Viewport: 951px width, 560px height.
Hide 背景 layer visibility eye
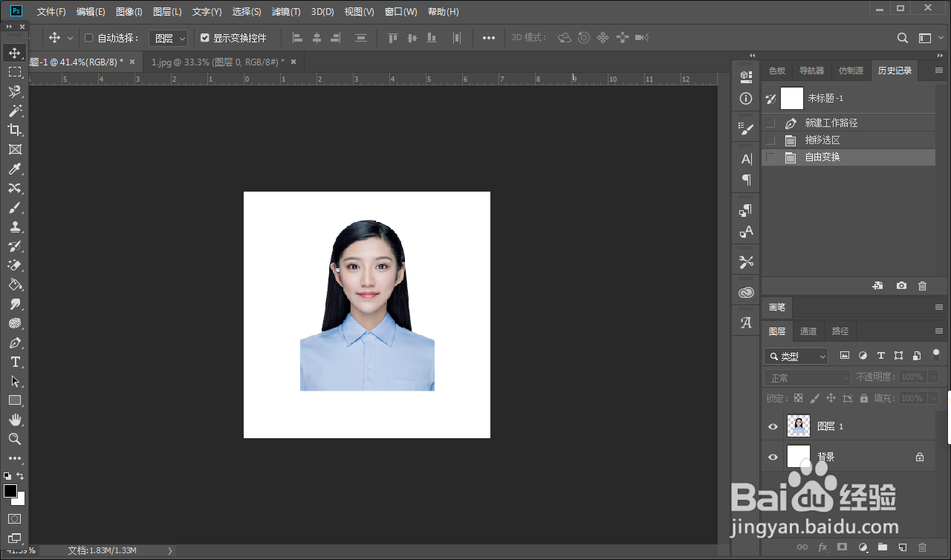pyautogui.click(x=773, y=457)
